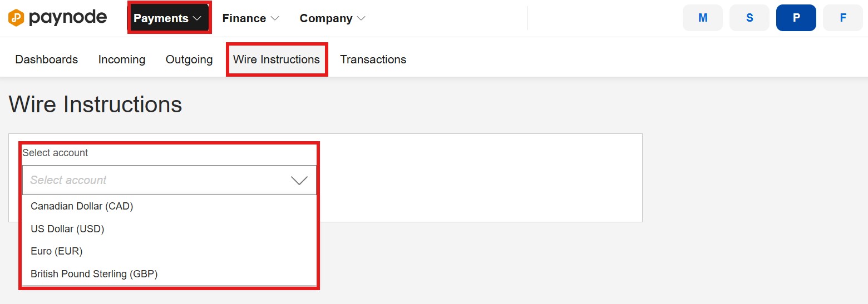Image resolution: width=868 pixels, height=304 pixels.
Task: Click the Finance menu label
Action: click(244, 18)
